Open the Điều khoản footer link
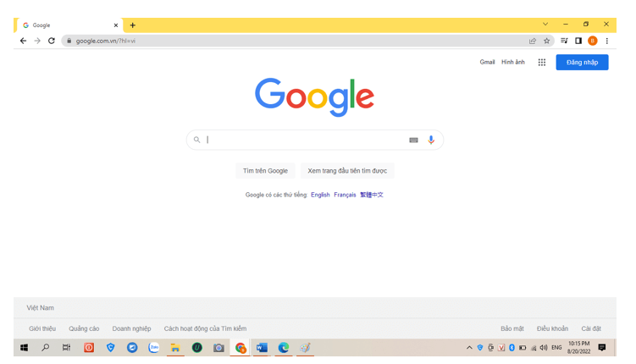636x364 pixels. 552,328
